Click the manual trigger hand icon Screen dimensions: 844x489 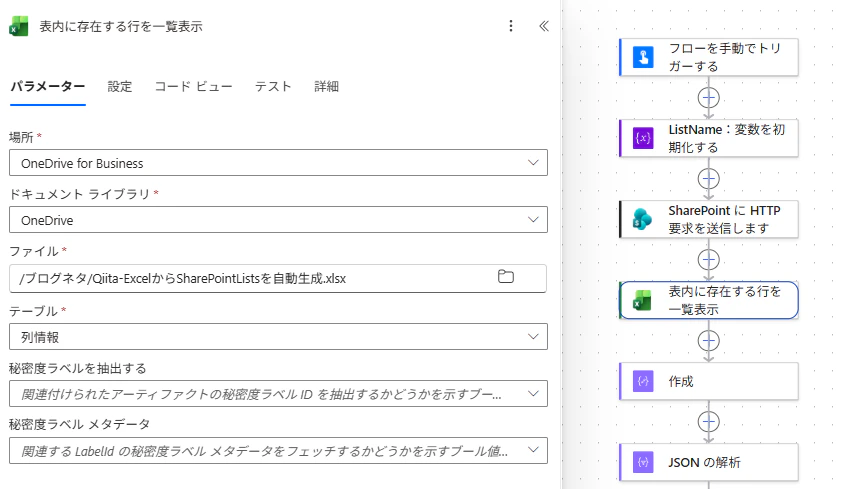(x=643, y=57)
